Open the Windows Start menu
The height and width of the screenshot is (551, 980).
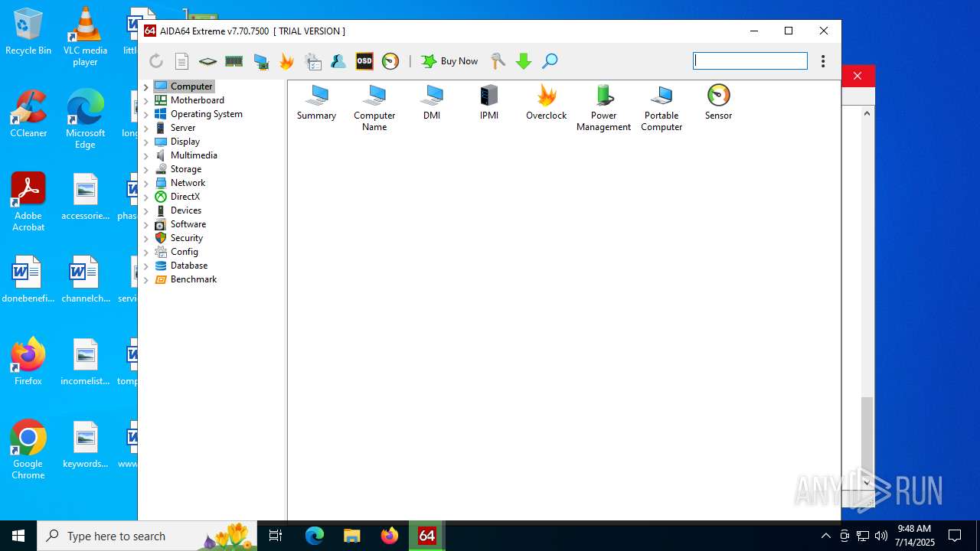point(18,536)
